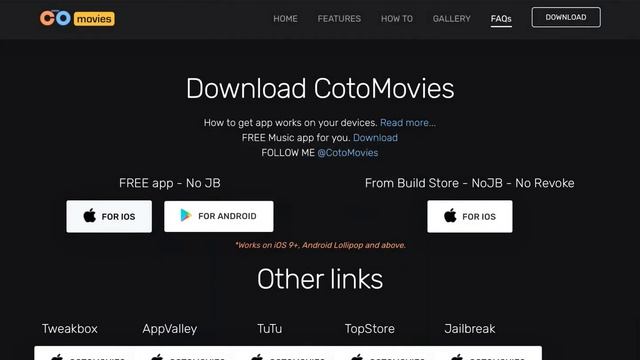Open the HOME nav item
This screenshot has width=640, height=360.
pyautogui.click(x=285, y=19)
